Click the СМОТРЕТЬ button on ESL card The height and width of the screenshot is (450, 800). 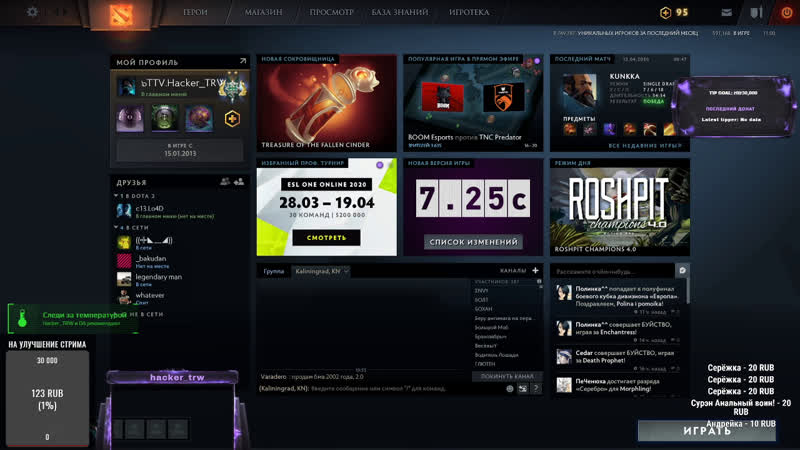point(327,238)
